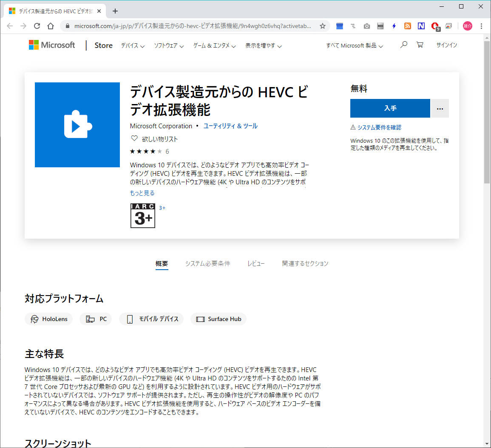
Task: Bookmark this page with star icon
Action: click(x=323, y=26)
